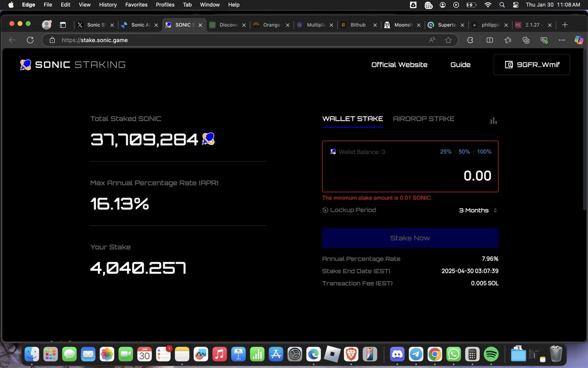Open Roblox from the Dock

(x=332, y=353)
